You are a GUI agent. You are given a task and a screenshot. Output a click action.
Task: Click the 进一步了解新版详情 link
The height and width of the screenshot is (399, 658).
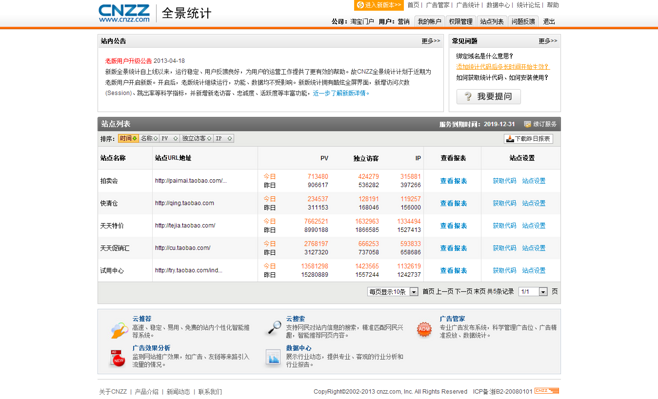click(x=340, y=93)
